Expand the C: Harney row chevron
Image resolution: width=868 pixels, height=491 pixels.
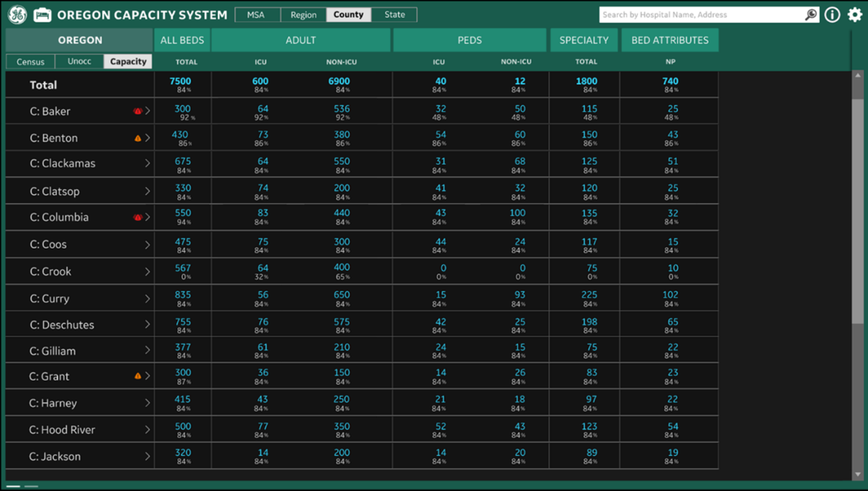148,403
